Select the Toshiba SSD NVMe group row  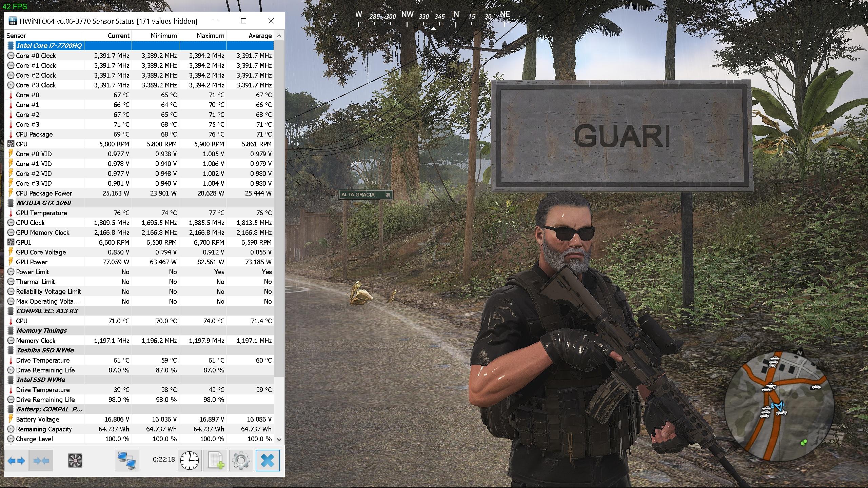coord(45,350)
